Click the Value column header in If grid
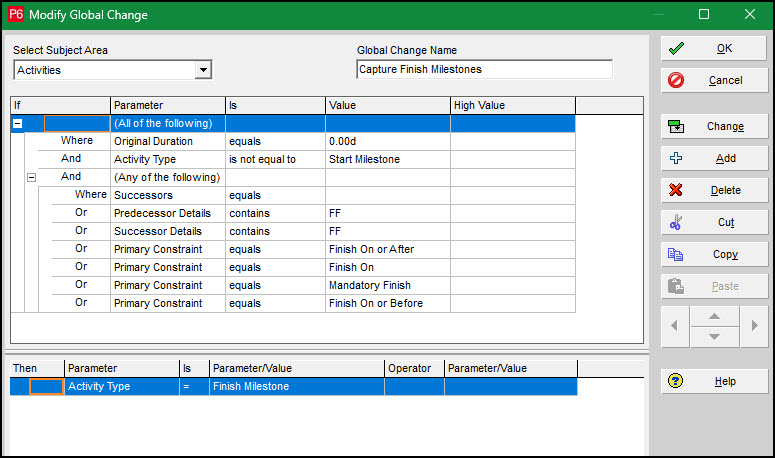Image resolution: width=775 pixels, height=458 pixels. pyautogui.click(x=388, y=105)
